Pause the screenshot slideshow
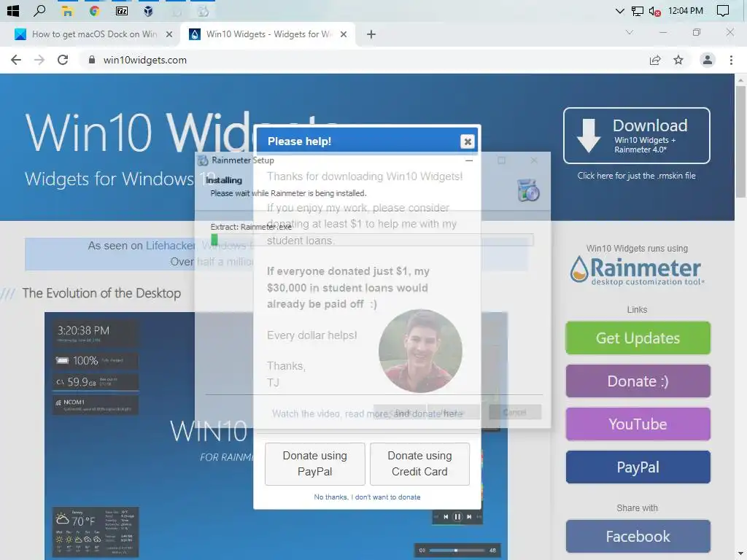 [x=457, y=517]
